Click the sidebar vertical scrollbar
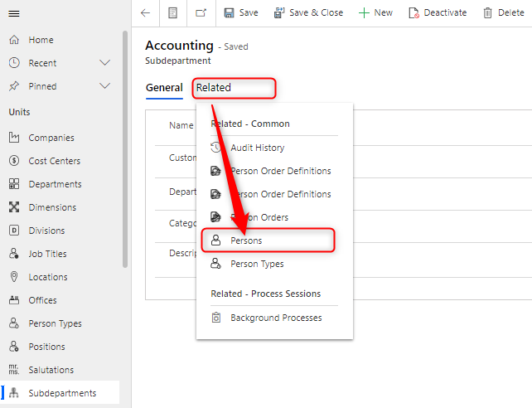 coord(125,149)
